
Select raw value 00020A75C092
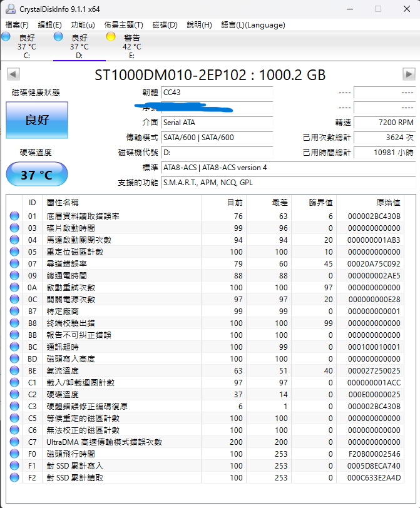coord(374,264)
